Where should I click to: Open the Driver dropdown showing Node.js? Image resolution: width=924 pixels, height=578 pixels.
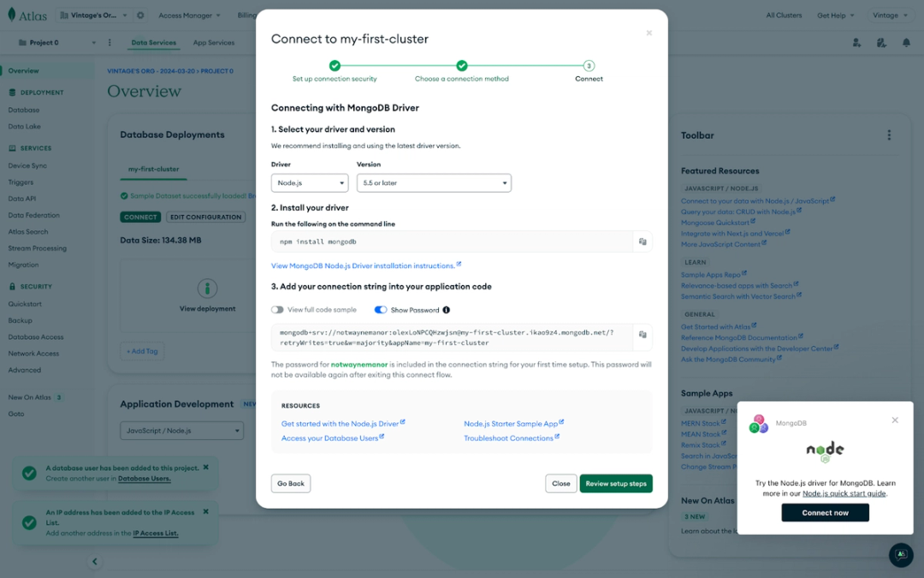309,182
